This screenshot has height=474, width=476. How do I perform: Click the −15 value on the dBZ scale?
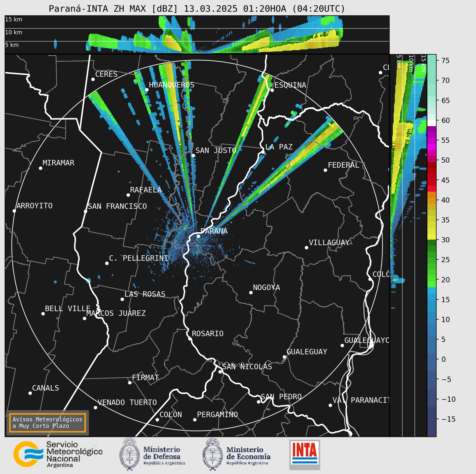[449, 419]
